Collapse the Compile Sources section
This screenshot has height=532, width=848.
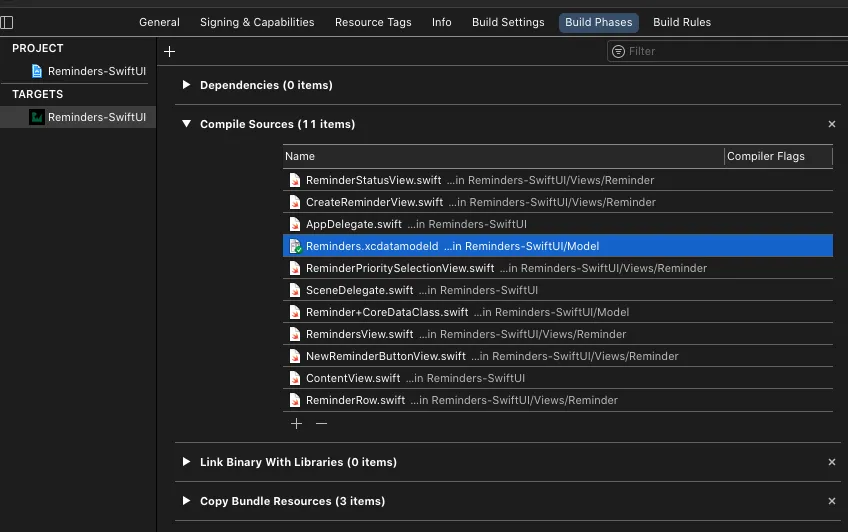pos(186,124)
